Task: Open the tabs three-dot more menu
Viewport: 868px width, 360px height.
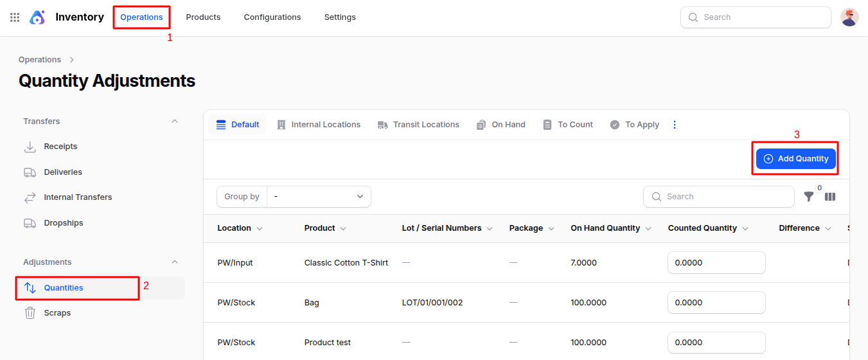Action: (675, 125)
